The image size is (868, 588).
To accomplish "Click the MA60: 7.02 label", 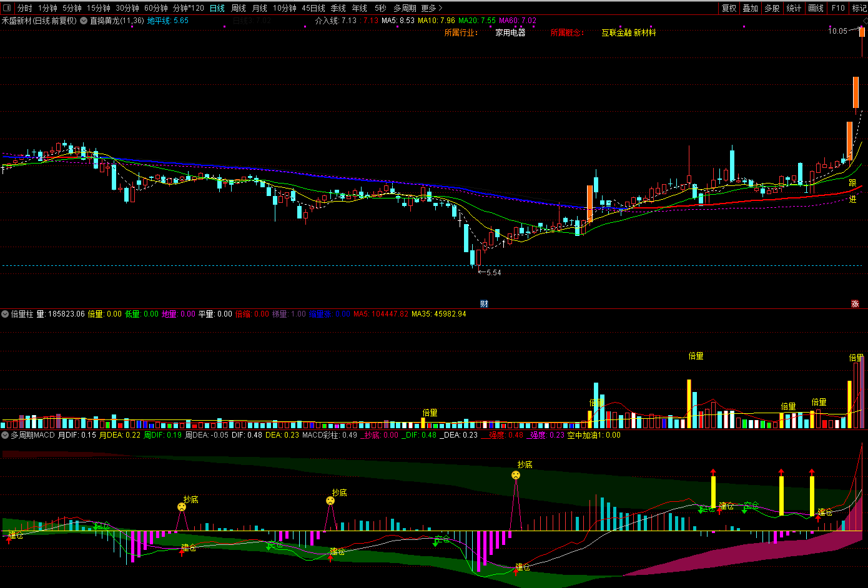I will click(518, 21).
